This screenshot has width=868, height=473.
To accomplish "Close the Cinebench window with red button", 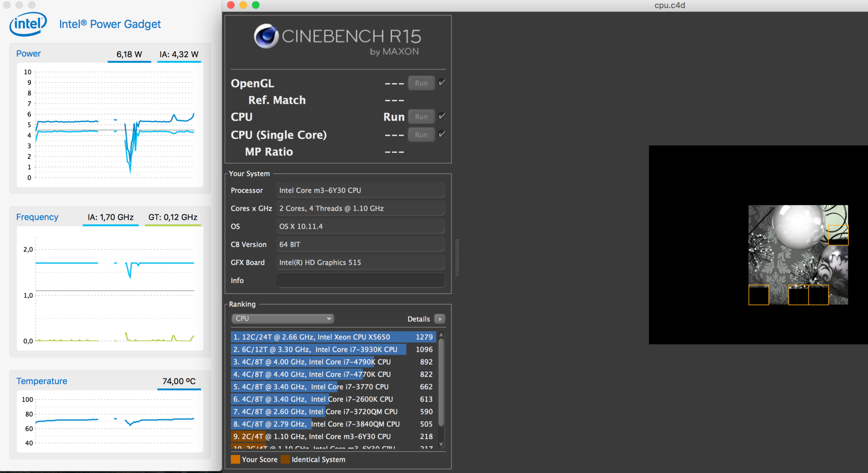I will (x=231, y=5).
